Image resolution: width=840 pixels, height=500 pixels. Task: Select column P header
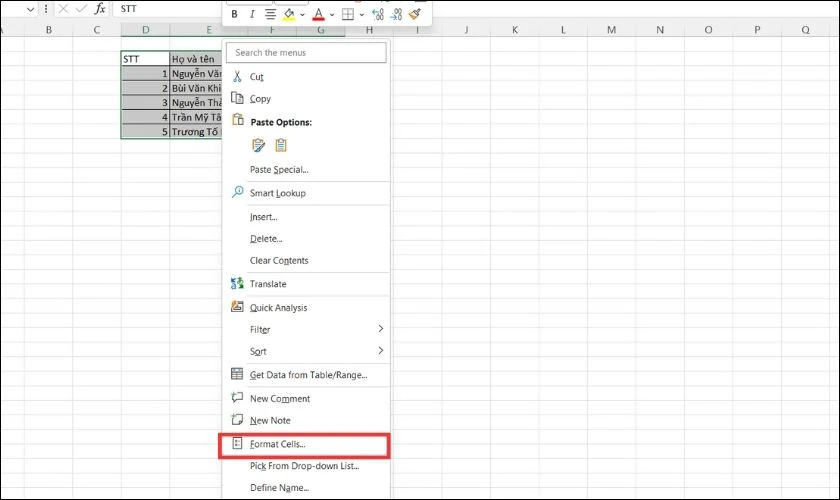757,30
